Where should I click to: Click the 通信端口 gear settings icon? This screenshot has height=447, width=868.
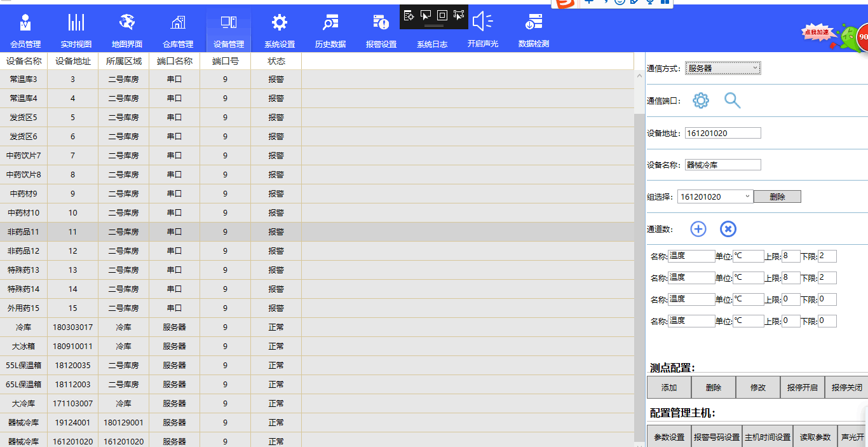click(700, 100)
